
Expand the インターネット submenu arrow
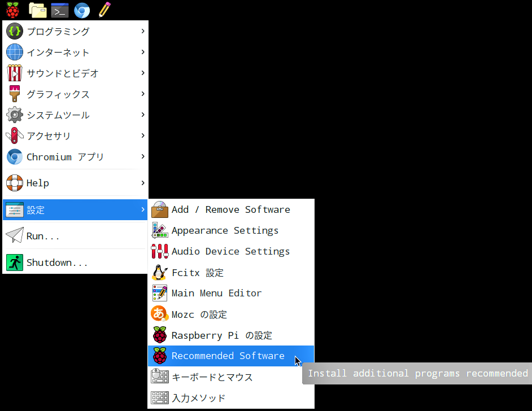coord(143,52)
